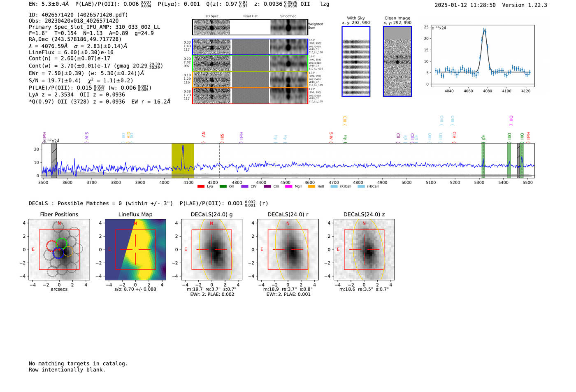Image resolution: width=576 pixels, height=392 pixels.
Task: Click the Lyα red legend swatch
Action: 201,187
